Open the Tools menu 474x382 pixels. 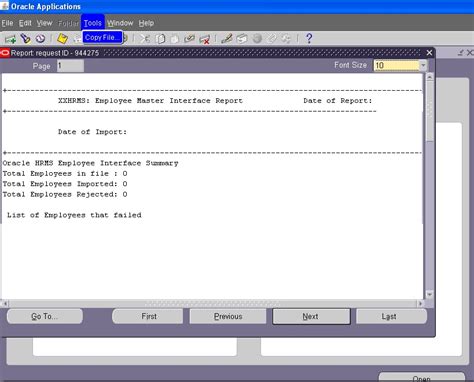point(93,23)
